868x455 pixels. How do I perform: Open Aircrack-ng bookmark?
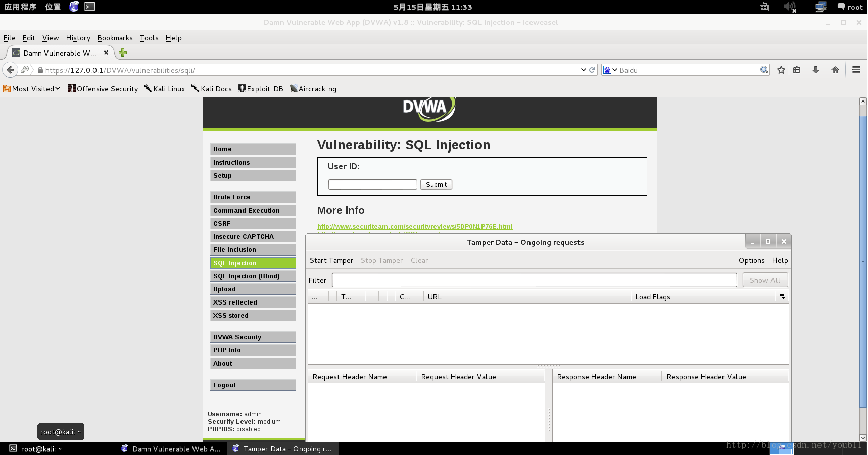pos(313,89)
